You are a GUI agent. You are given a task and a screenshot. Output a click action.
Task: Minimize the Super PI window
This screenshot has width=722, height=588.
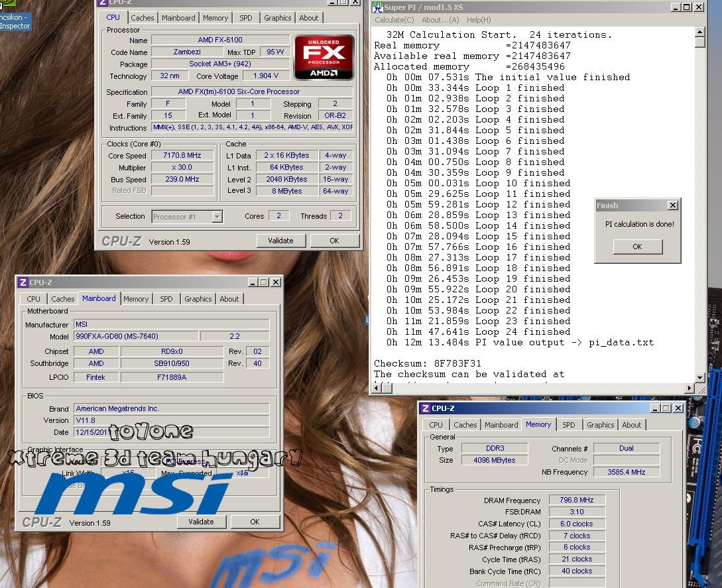point(676,7)
